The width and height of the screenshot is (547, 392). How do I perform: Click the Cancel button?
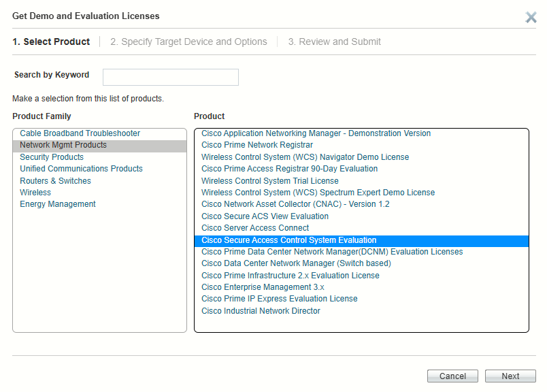[452, 376]
